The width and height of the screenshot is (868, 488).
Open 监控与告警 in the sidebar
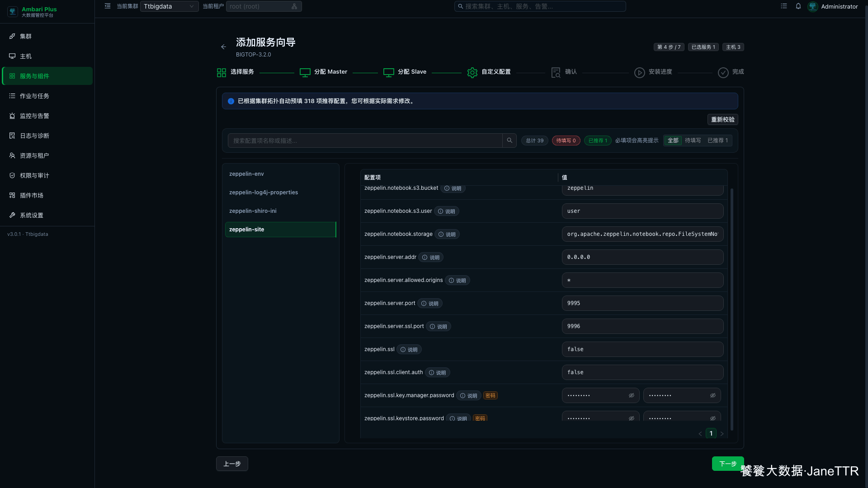[47, 116]
